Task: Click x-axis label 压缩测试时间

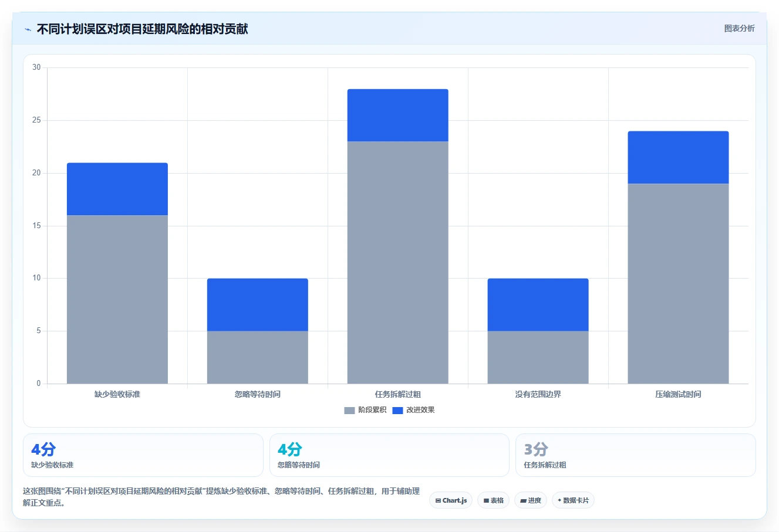Action: (679, 394)
